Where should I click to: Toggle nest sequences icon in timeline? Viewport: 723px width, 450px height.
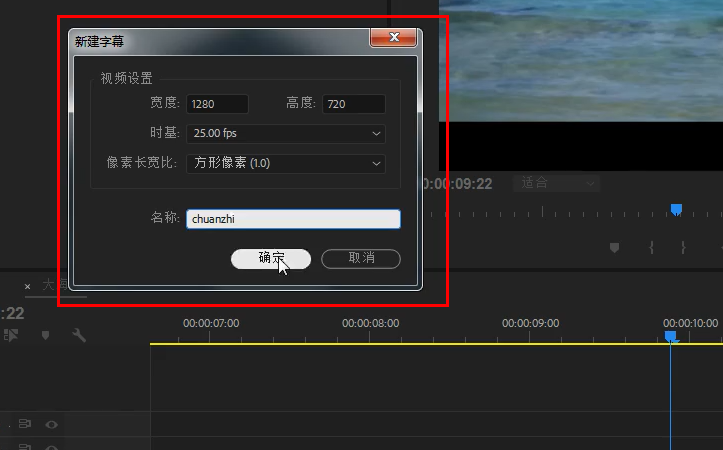(x=11, y=335)
